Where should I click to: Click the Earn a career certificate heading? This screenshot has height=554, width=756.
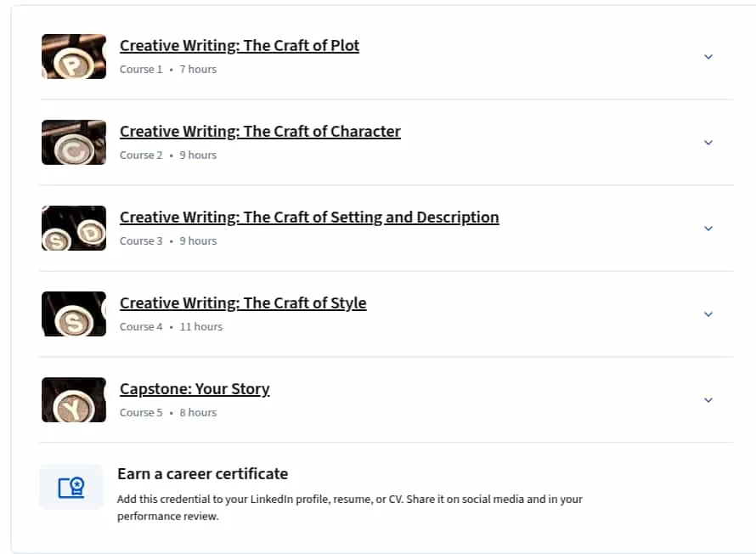(202, 474)
